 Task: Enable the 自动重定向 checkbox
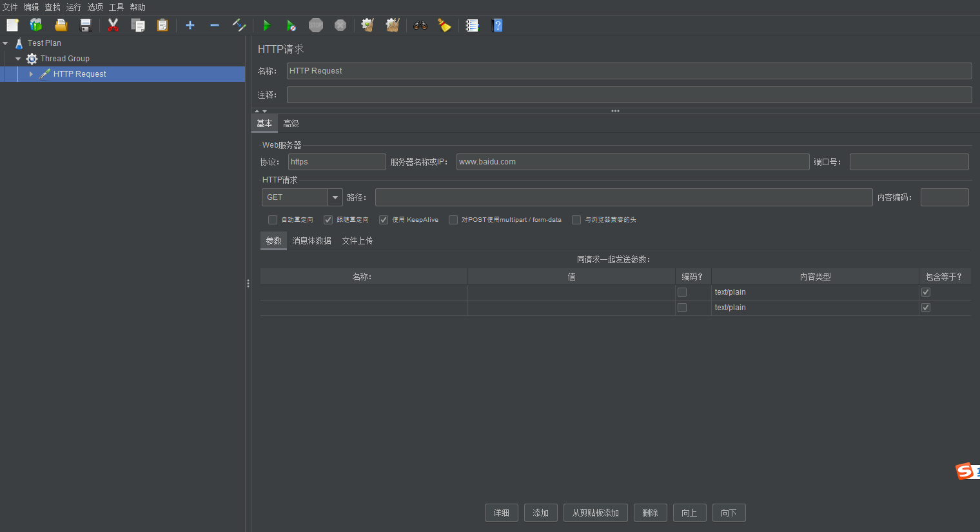(x=273, y=220)
